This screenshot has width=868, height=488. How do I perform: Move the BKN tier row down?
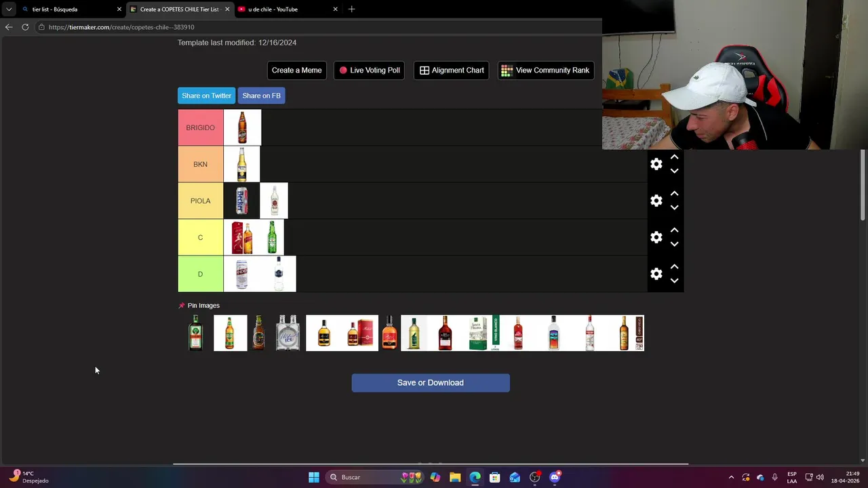(674, 171)
